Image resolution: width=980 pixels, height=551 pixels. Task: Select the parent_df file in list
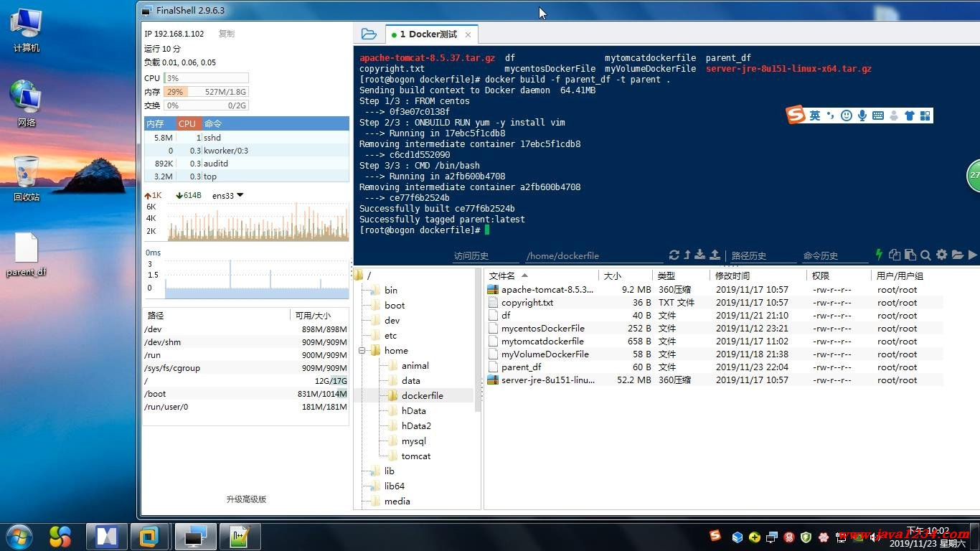pos(521,367)
